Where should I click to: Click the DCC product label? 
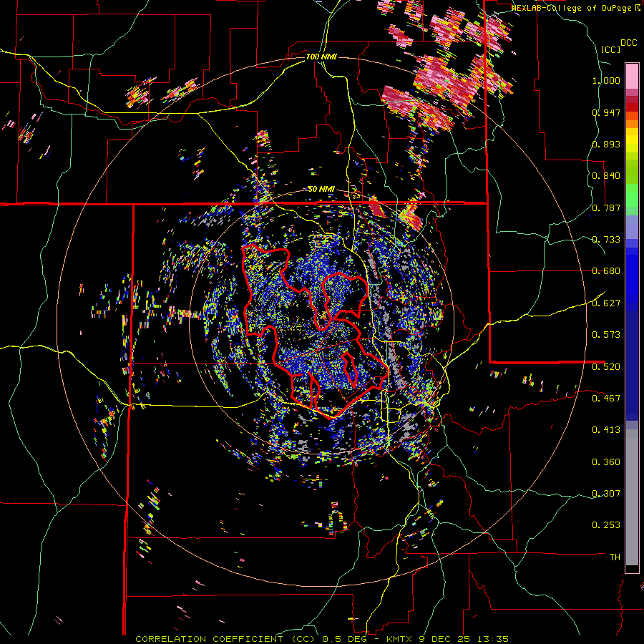coord(628,43)
